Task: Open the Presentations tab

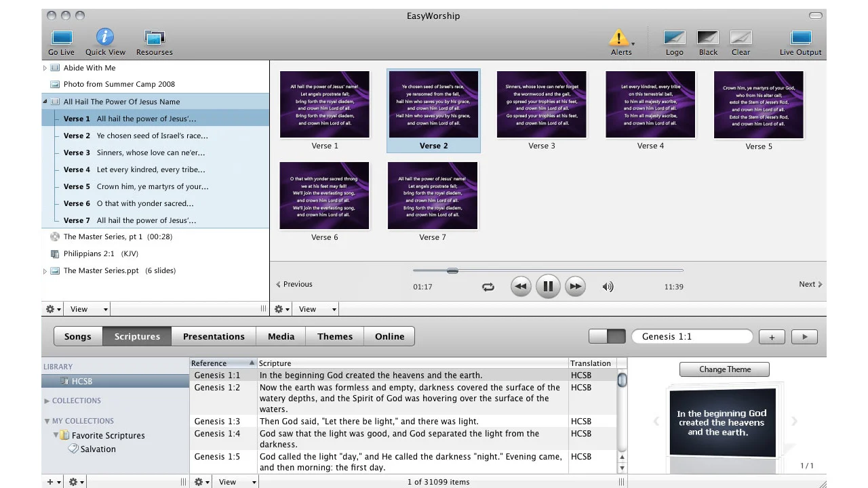Action: 214,336
